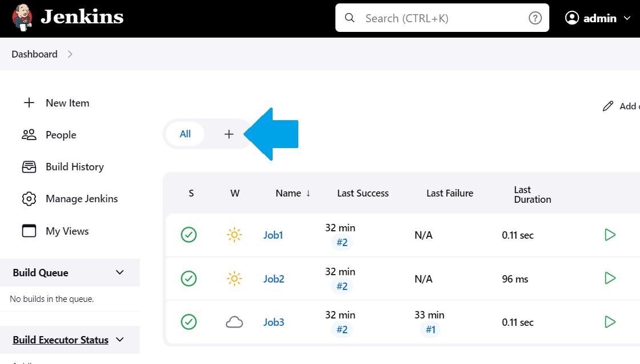Click Job1 success status icon
Screen dimensions: 640x364
[x=189, y=235]
